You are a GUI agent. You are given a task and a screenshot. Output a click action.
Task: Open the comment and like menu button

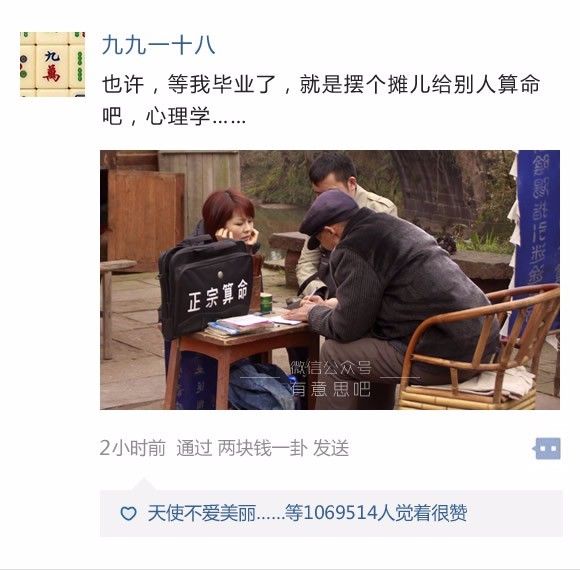point(548,448)
